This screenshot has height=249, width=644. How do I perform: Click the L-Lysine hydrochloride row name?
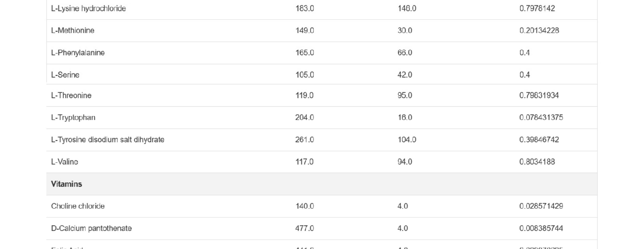(88, 9)
